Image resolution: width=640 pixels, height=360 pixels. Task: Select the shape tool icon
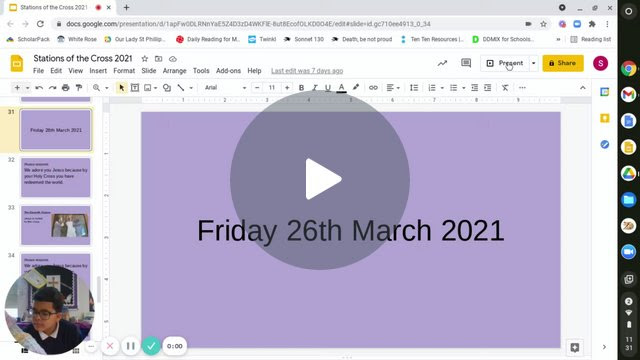pos(167,88)
